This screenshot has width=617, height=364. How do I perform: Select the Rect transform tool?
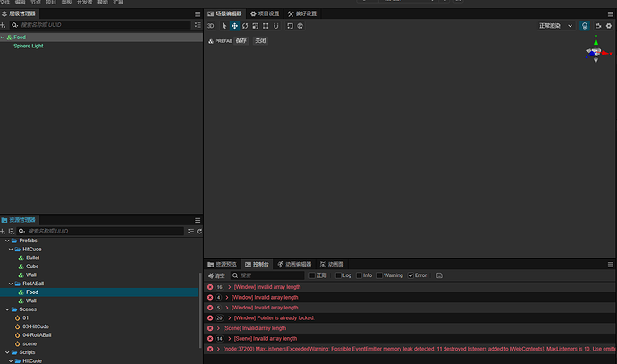(x=266, y=26)
